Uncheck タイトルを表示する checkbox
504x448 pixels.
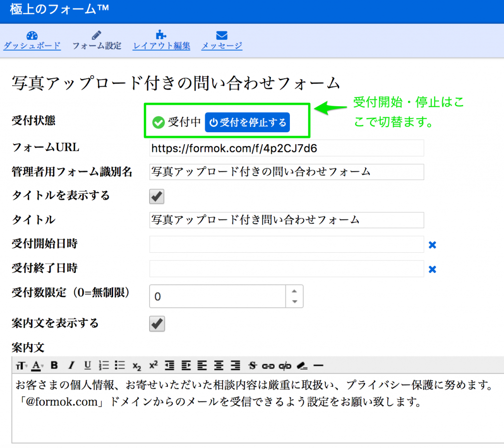pyautogui.click(x=157, y=196)
